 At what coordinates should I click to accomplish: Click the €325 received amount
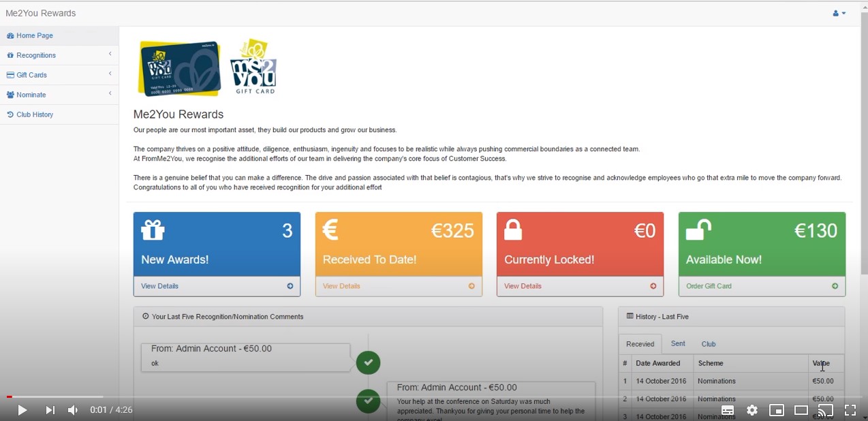tap(452, 231)
